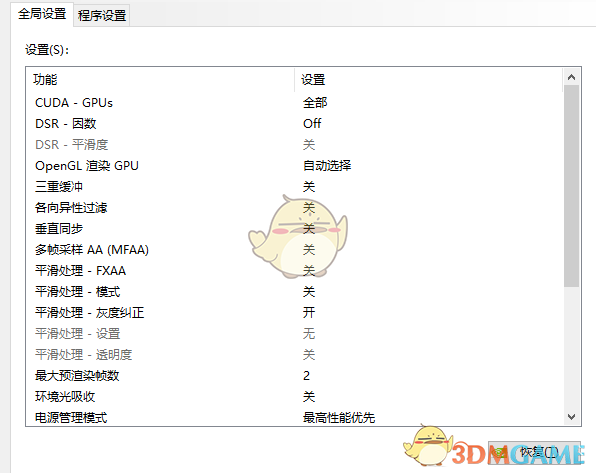
Task: Click the 功能 column header
Action: pyautogui.click(x=160, y=80)
